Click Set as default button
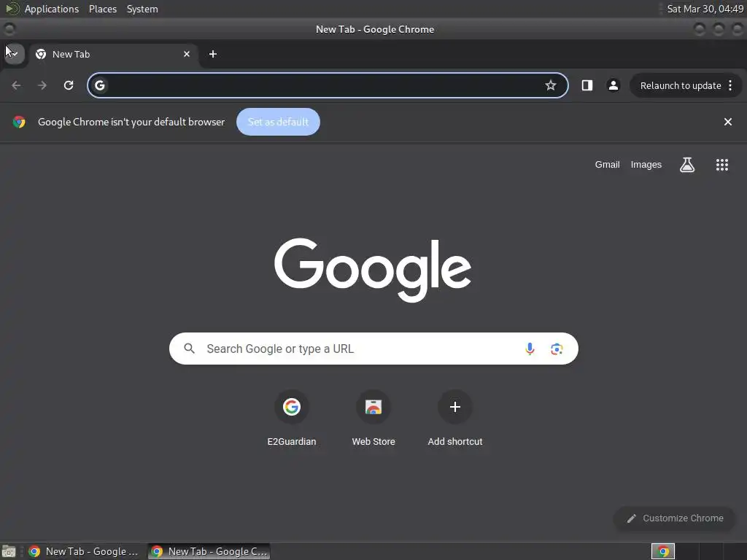The image size is (747, 560). (x=278, y=122)
